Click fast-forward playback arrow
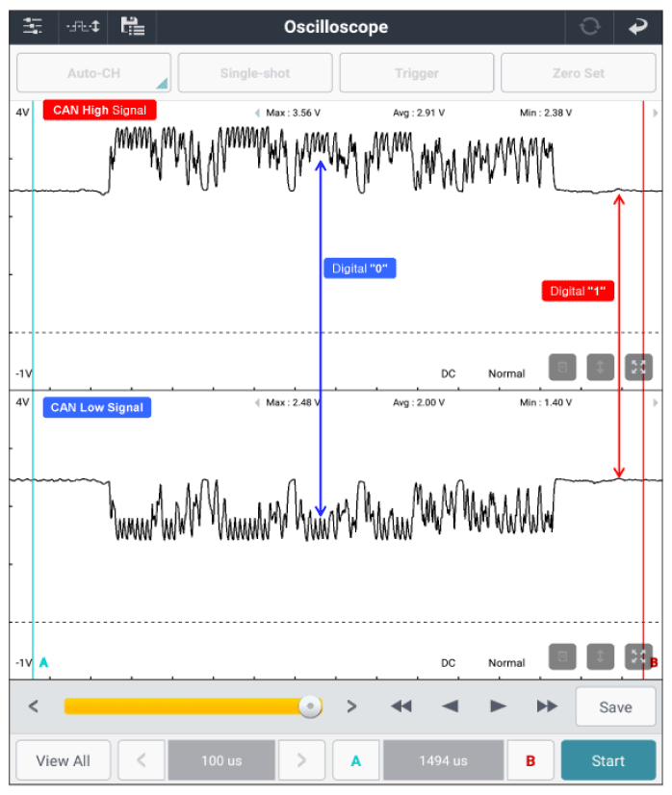This screenshot has height=795, width=672. (547, 706)
